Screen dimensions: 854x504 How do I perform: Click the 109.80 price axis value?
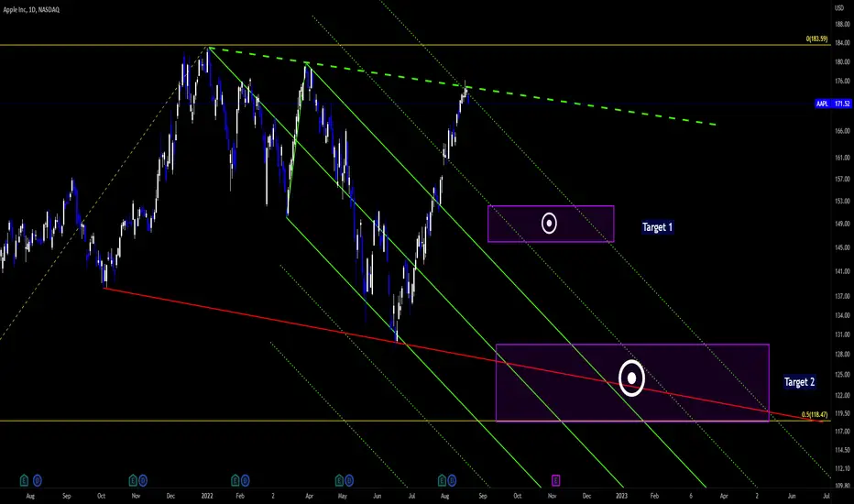[842, 486]
